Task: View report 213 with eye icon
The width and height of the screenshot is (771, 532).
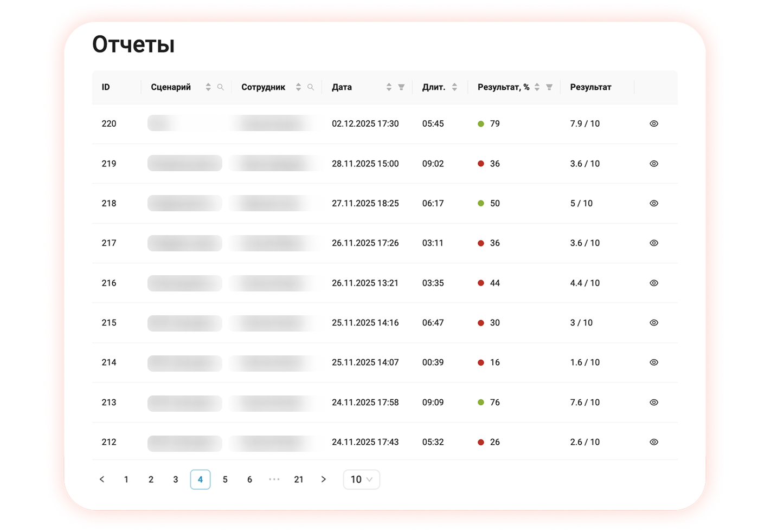Action: pos(654,403)
